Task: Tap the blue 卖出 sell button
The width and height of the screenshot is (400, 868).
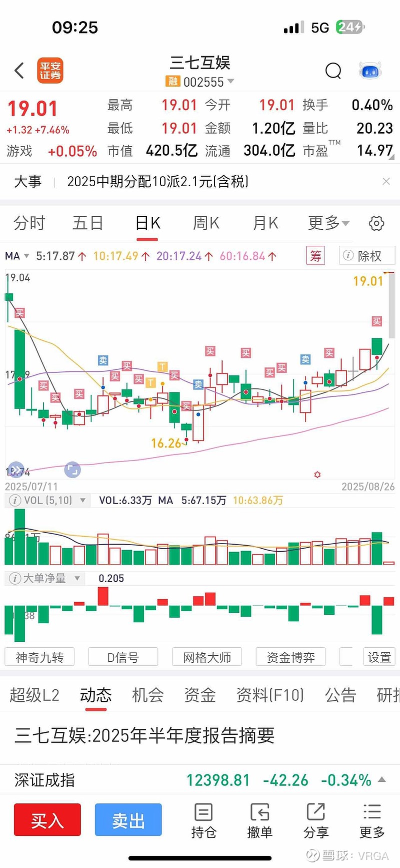Action: pyautogui.click(x=128, y=820)
